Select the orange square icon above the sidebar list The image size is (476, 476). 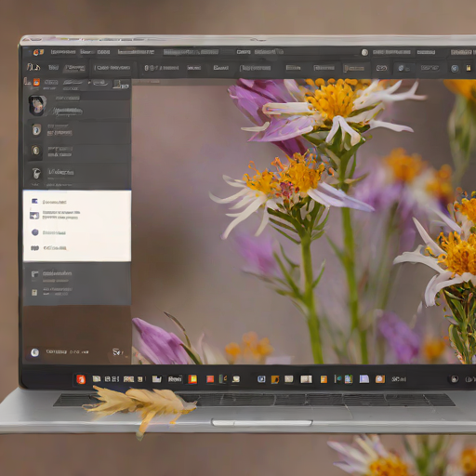tap(36, 82)
